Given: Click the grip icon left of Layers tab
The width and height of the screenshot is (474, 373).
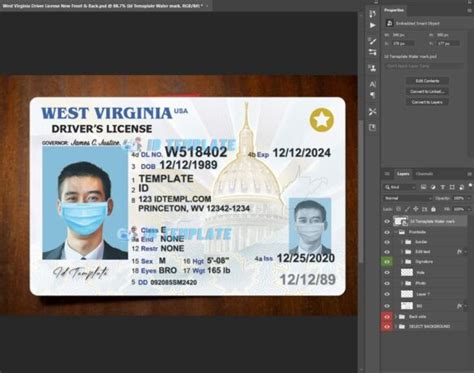Looking at the screenshot, I should [x=387, y=174].
